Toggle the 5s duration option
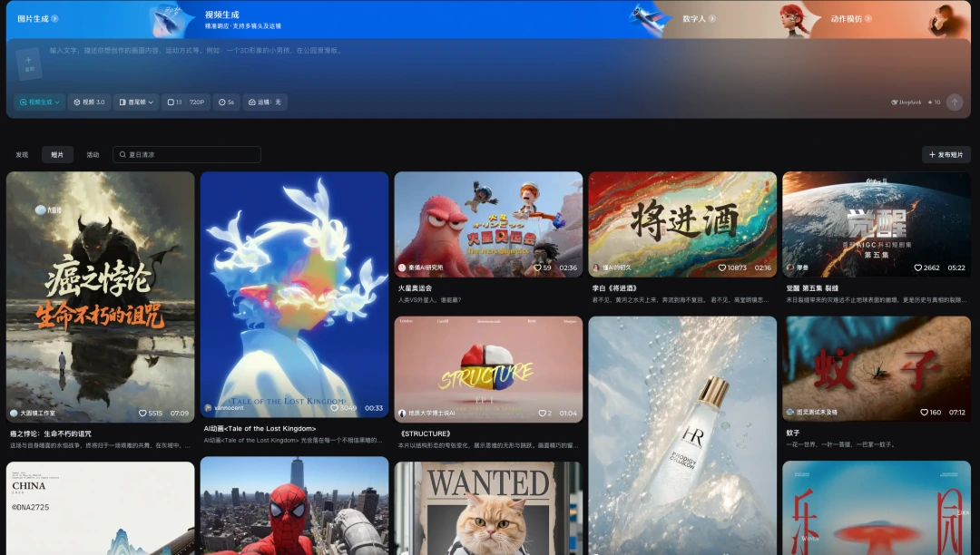 click(x=226, y=102)
